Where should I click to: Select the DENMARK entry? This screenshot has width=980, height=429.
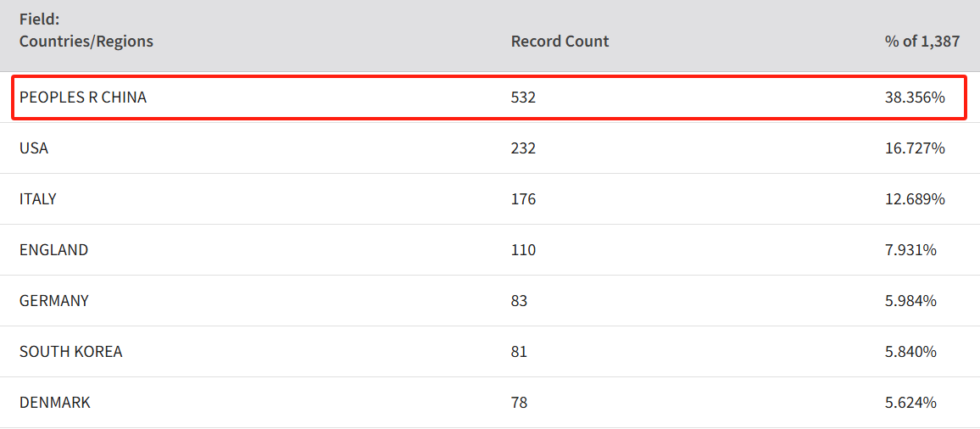55,403
